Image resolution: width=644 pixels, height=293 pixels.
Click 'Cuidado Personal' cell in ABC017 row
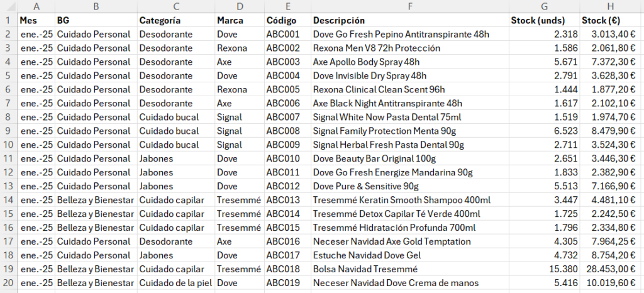click(x=96, y=255)
